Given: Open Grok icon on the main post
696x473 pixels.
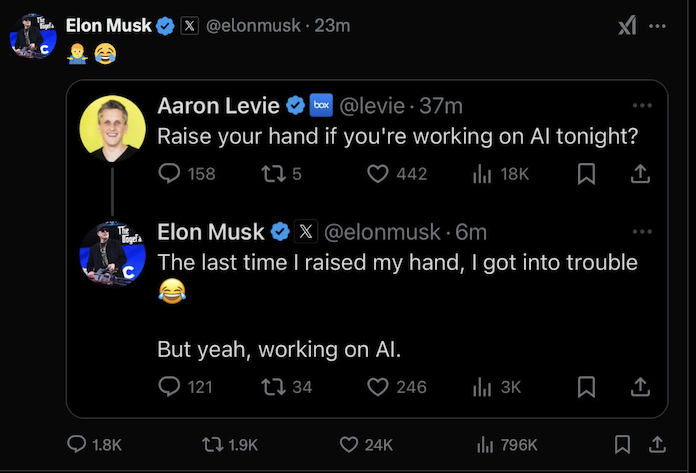Looking at the screenshot, I should pos(626,26).
